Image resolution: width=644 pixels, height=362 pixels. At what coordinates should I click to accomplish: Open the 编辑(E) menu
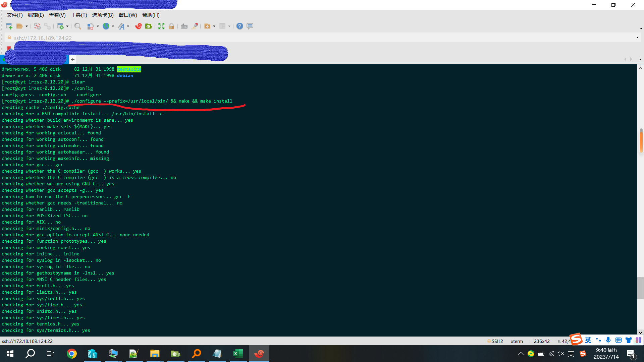click(36, 15)
